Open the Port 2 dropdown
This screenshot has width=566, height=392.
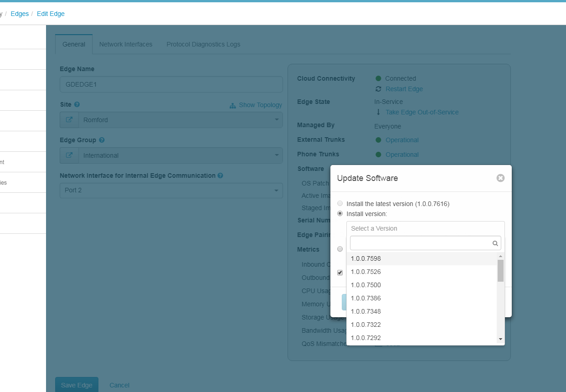pyautogui.click(x=171, y=190)
